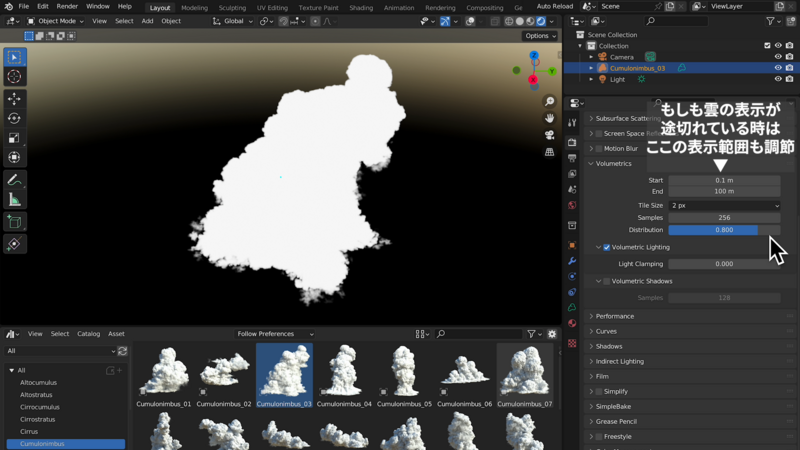Screen dimensions: 800x450
Task: Select the Move tool
Action: pyautogui.click(x=14, y=98)
